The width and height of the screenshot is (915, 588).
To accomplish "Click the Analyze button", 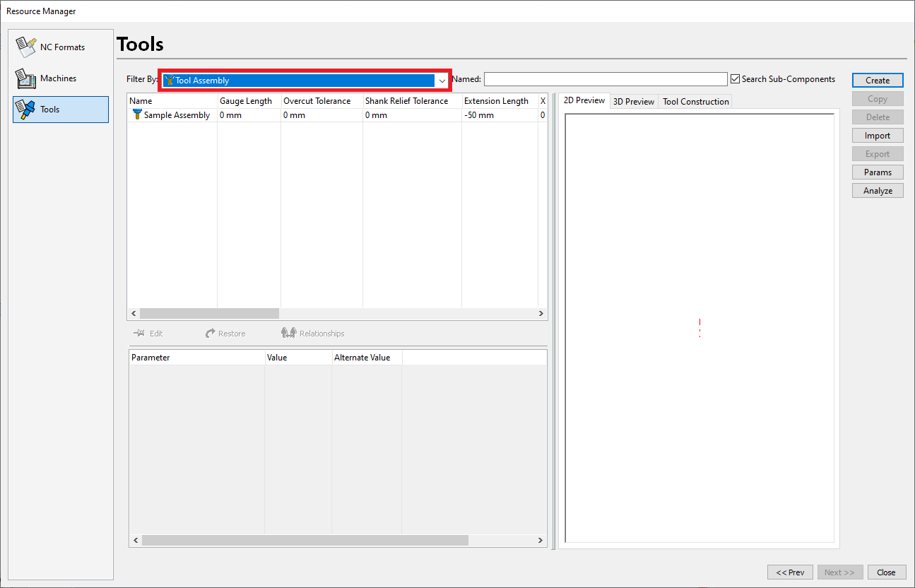I will 878,191.
